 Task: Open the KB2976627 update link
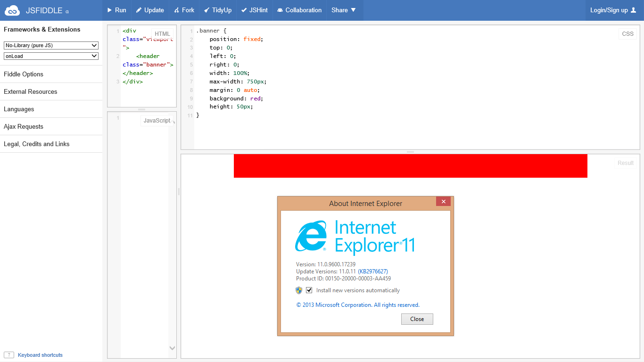click(373, 271)
